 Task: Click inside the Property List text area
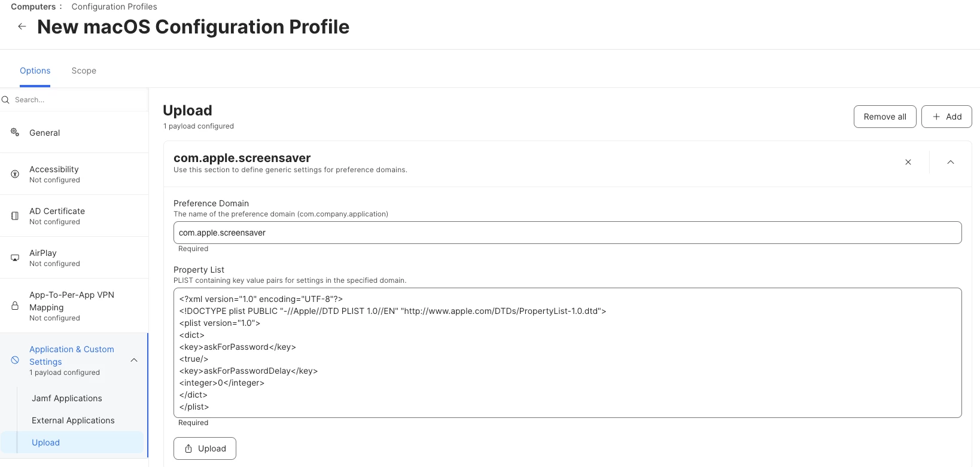(567, 353)
